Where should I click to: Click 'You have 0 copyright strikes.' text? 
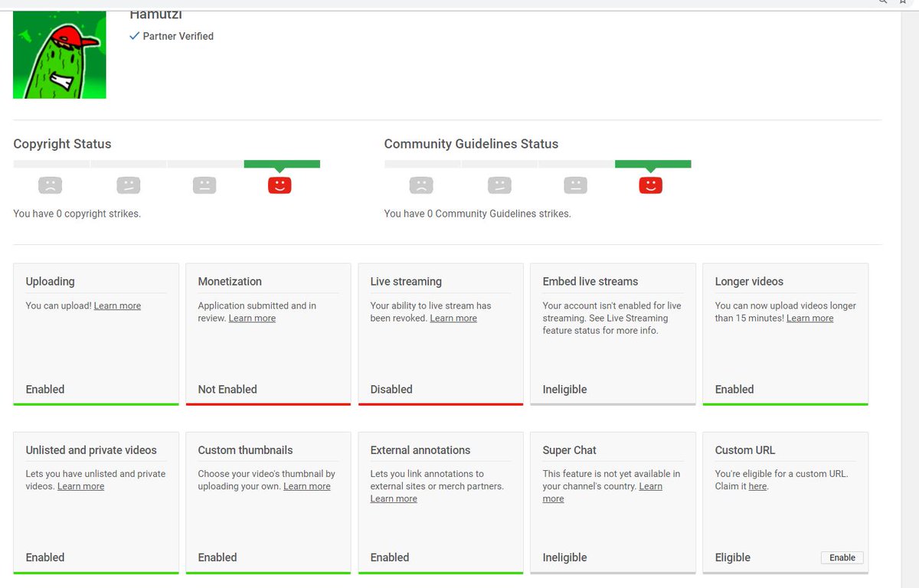[77, 214]
